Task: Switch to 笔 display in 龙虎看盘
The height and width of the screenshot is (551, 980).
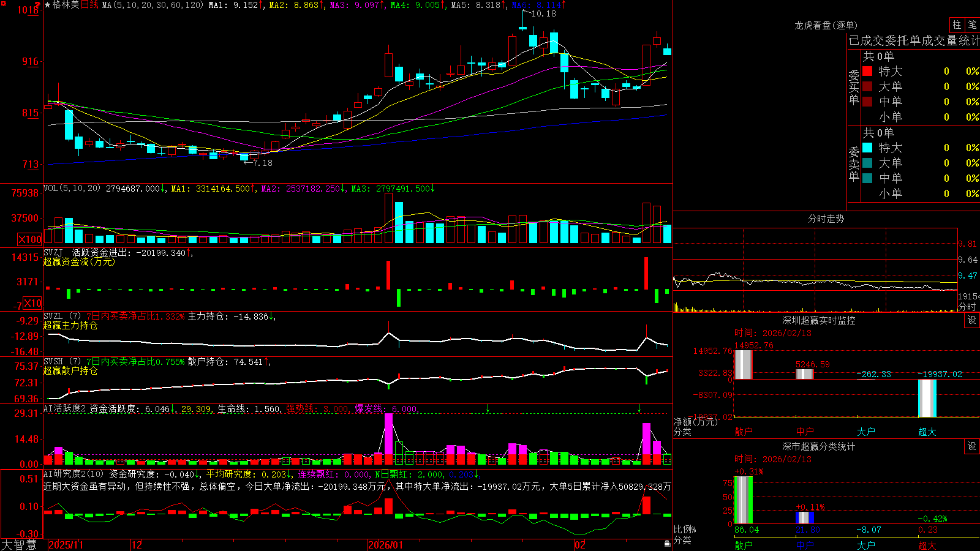Action: 972,25
